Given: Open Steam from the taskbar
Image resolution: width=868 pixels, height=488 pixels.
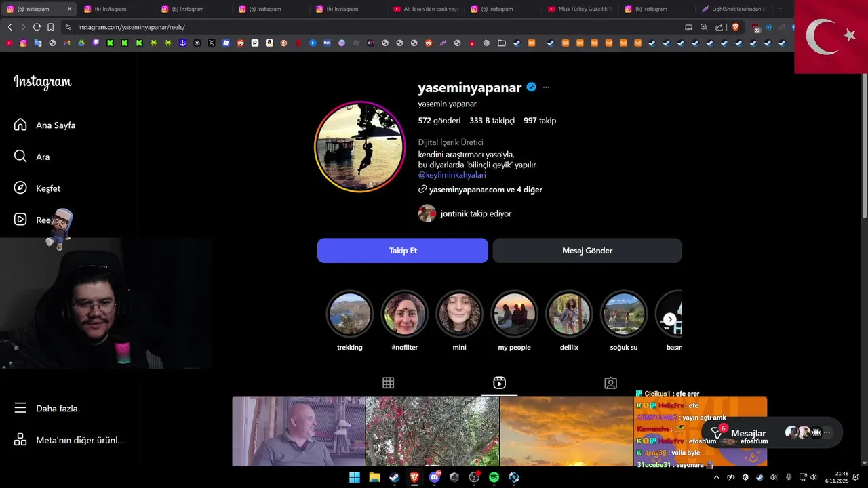Looking at the screenshot, I should pyautogui.click(x=394, y=477).
